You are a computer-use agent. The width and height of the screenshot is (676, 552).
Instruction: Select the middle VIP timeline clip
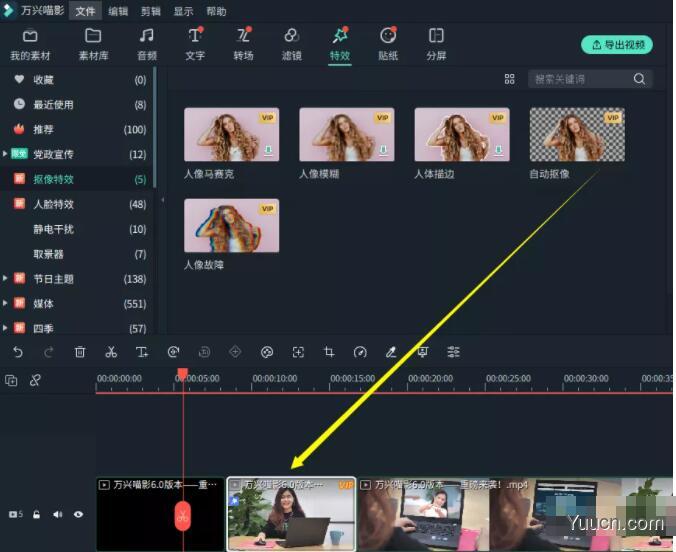click(291, 514)
